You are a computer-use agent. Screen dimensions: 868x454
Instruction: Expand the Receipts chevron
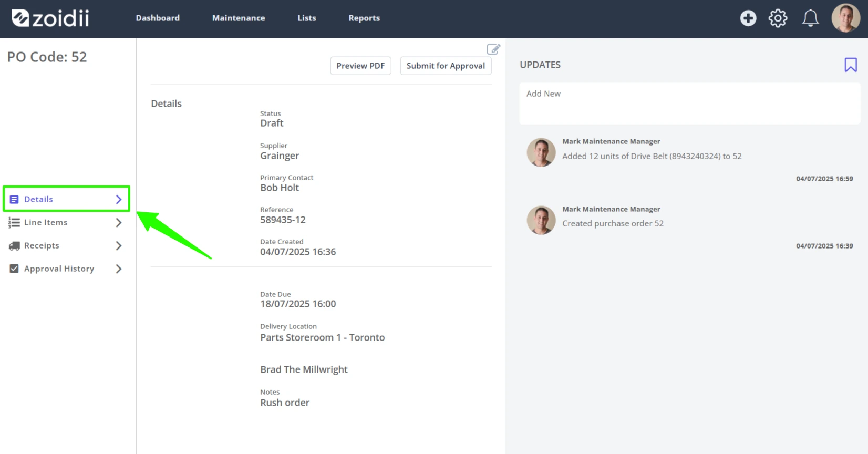click(119, 246)
